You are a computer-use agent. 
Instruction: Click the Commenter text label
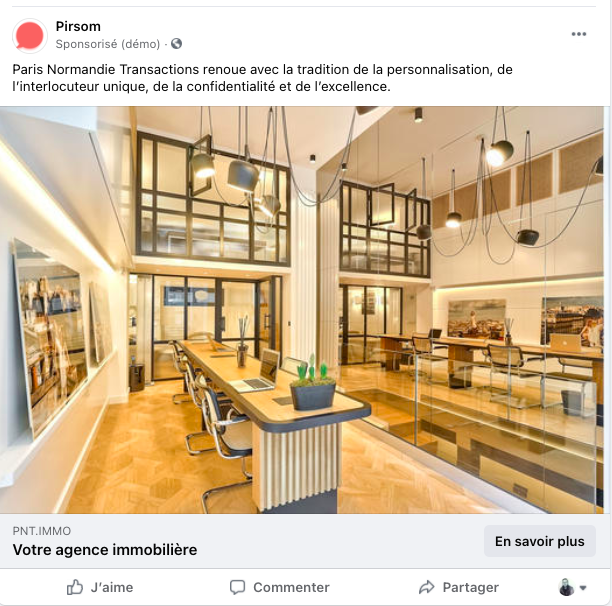[291, 587]
